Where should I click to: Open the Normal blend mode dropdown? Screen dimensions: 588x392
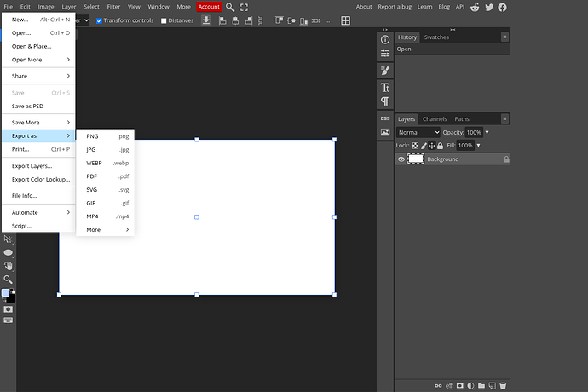tap(418, 133)
